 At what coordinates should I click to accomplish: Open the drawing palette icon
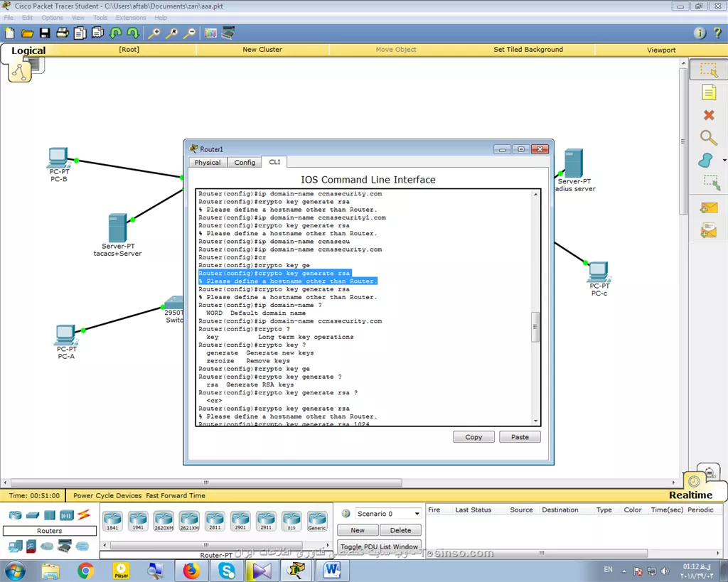pos(210,33)
